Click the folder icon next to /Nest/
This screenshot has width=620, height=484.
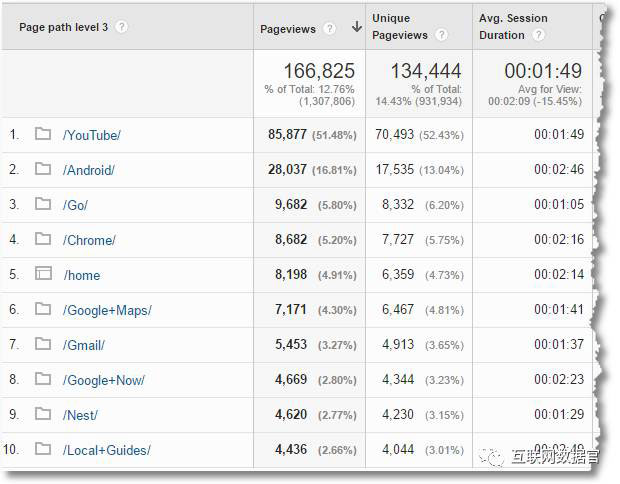coord(43,414)
